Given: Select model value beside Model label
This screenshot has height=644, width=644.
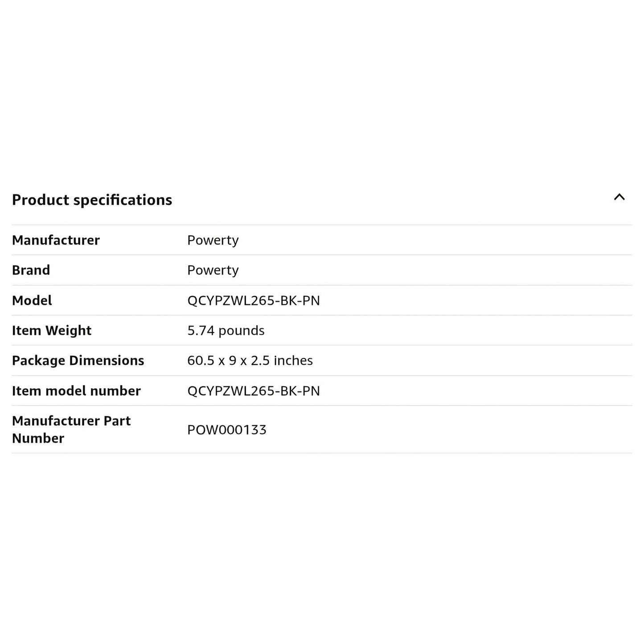Looking at the screenshot, I should [x=253, y=300].
